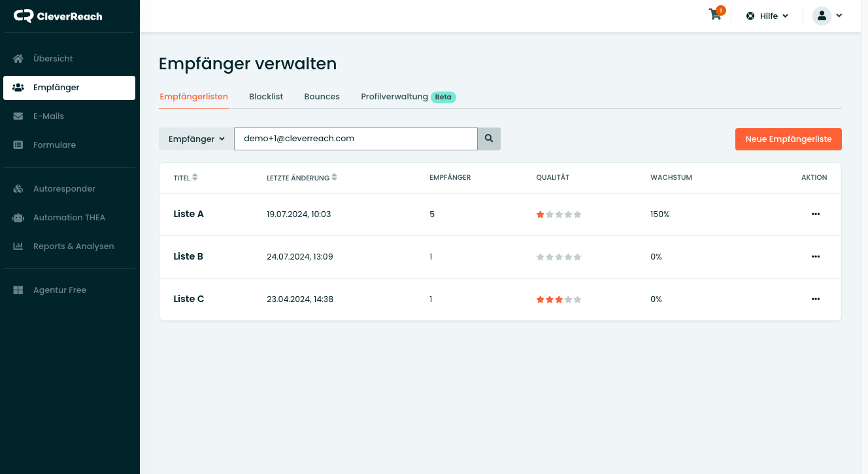Switch to the Blocklist tab
868x474 pixels.
pyautogui.click(x=266, y=96)
